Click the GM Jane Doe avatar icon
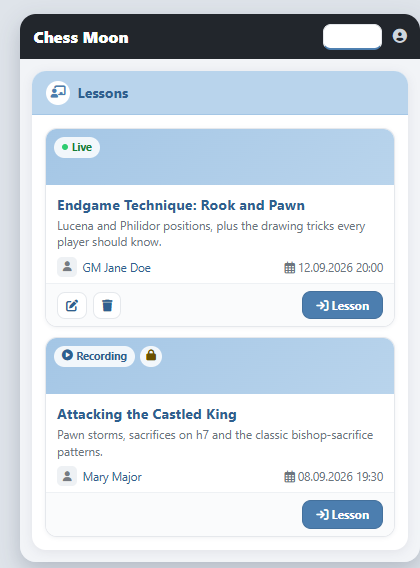420x568 pixels. (67, 267)
